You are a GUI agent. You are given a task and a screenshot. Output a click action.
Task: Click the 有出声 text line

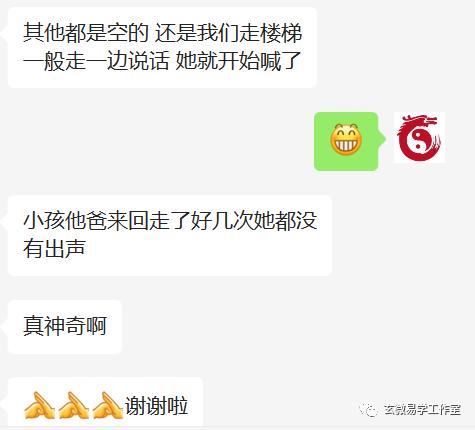[x=54, y=249]
